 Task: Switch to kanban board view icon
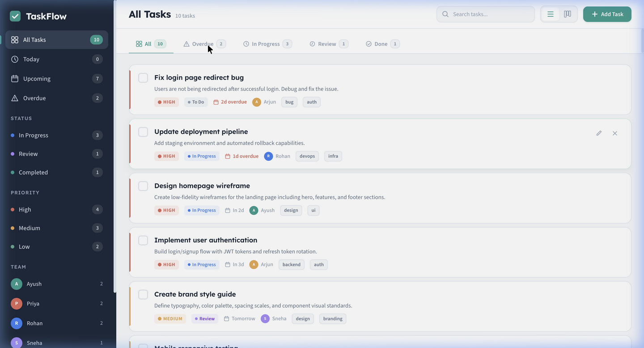(x=567, y=14)
